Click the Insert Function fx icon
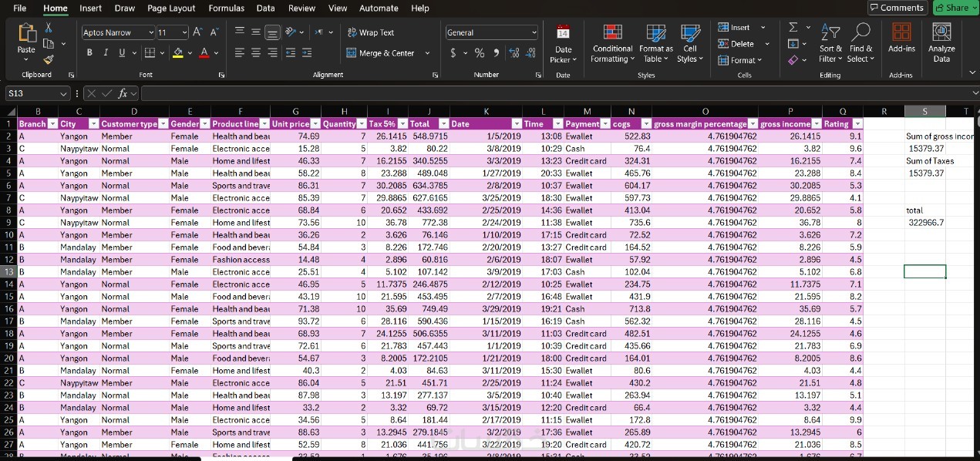Viewport: 980px width, 461px height. coord(123,93)
